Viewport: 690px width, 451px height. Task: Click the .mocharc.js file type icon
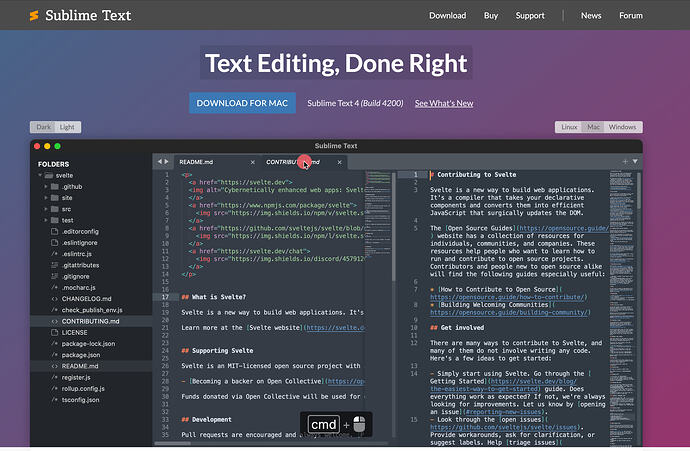click(x=55, y=287)
